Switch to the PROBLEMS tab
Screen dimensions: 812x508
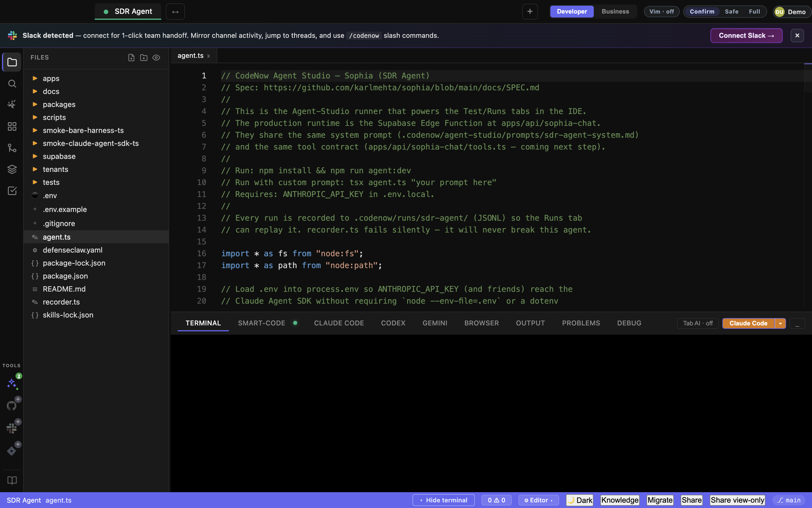[581, 323]
